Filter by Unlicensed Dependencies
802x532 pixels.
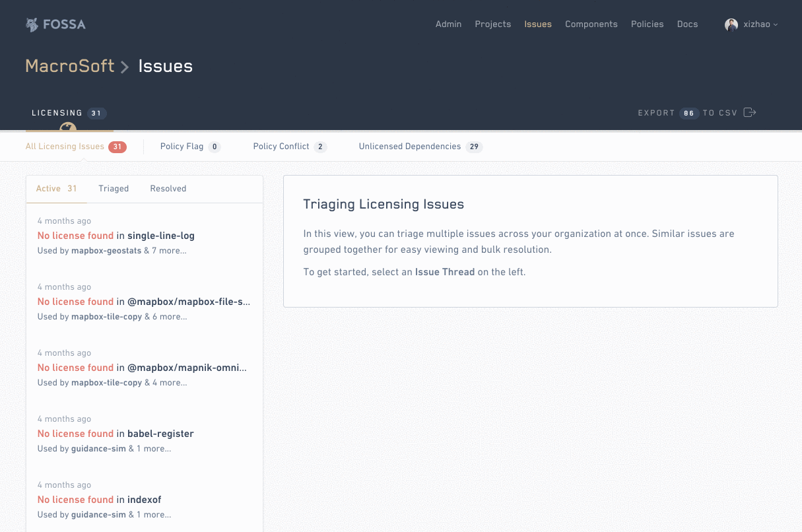point(420,147)
